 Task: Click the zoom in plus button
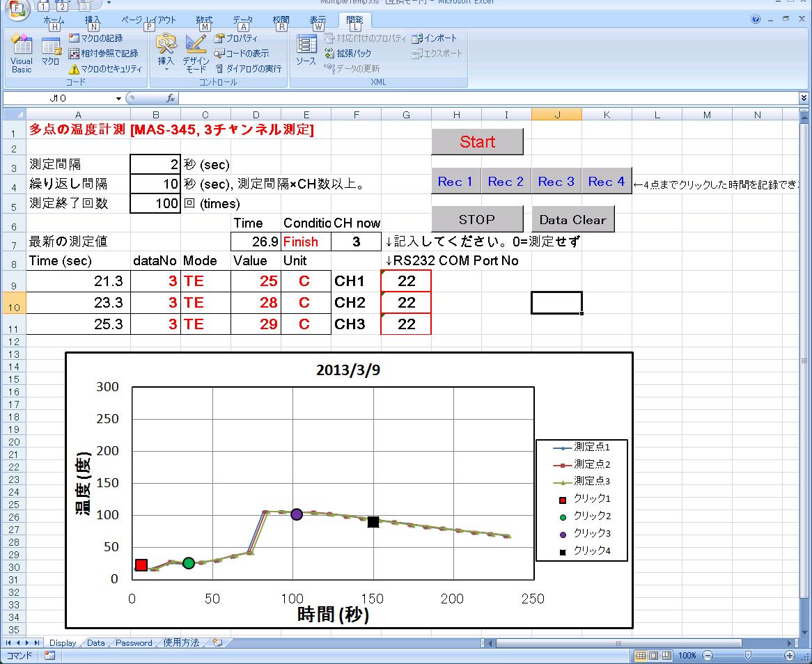789,655
